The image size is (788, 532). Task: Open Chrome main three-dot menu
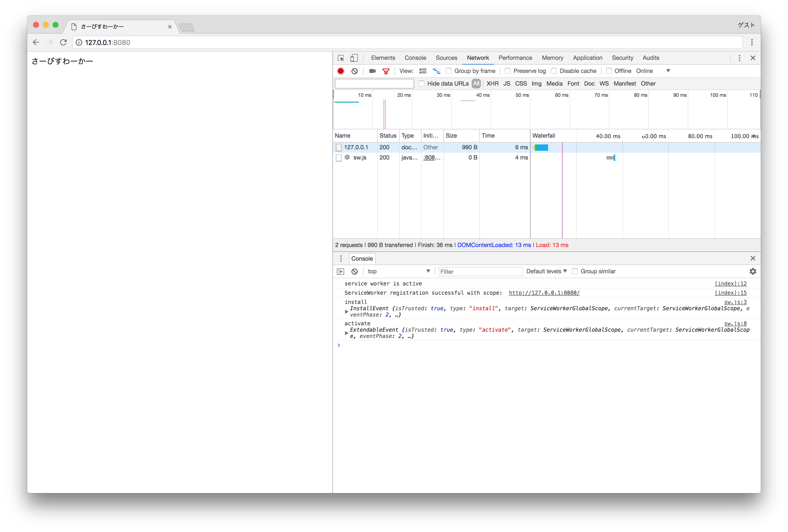tap(752, 42)
